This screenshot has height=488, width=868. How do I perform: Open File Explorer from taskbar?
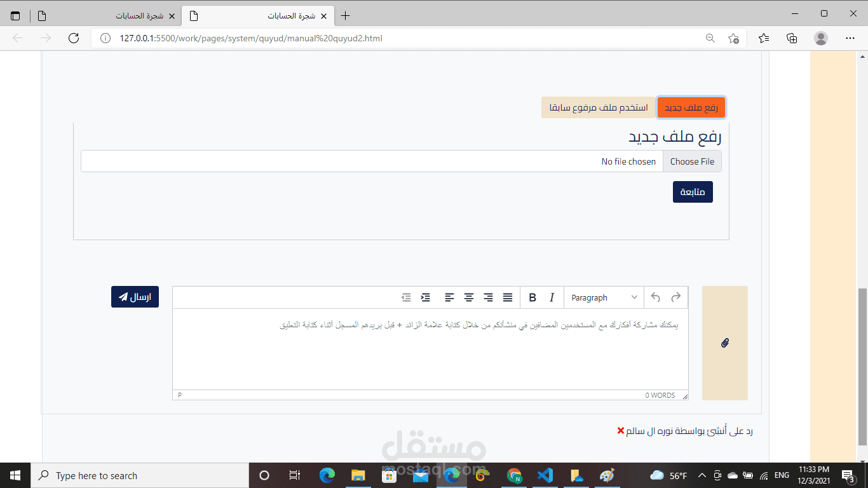click(358, 475)
